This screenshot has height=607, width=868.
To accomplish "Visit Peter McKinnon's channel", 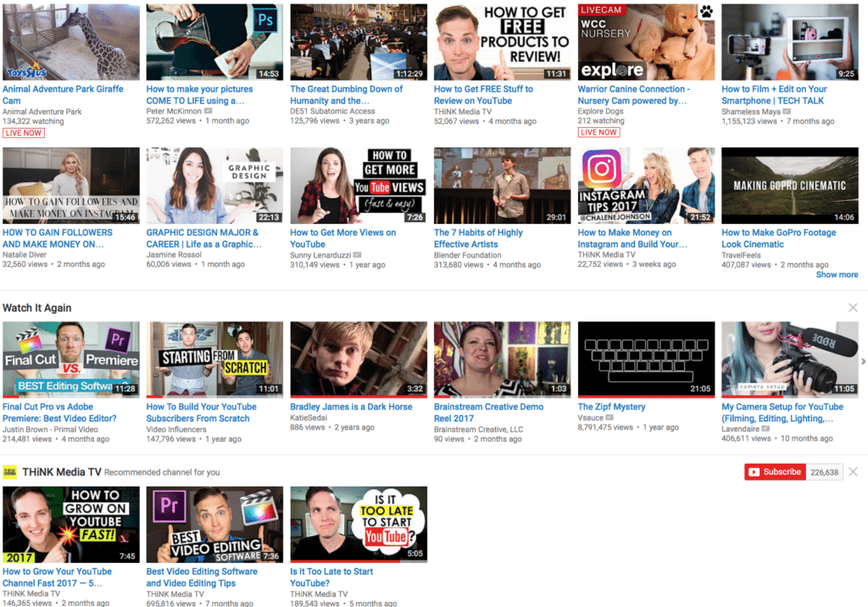I will (x=174, y=111).
